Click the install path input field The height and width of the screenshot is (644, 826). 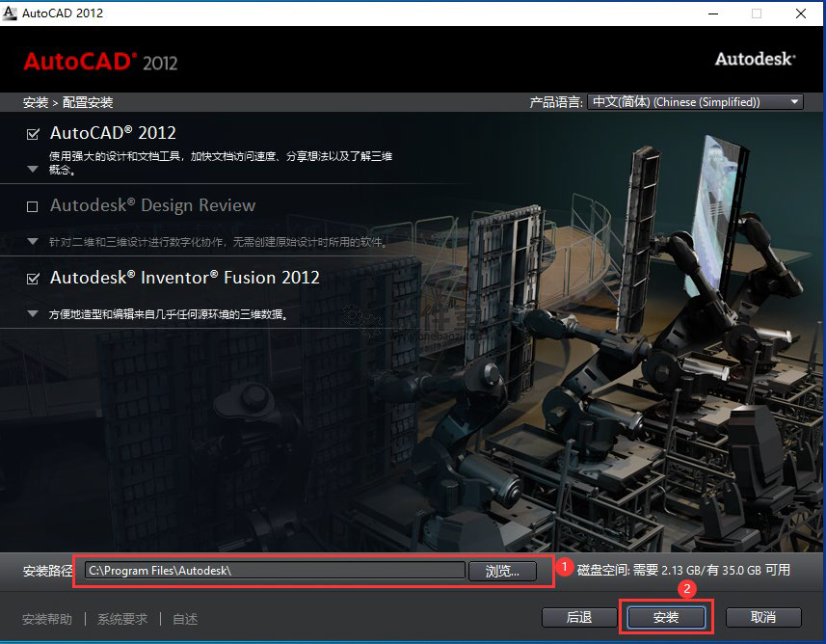click(x=275, y=570)
